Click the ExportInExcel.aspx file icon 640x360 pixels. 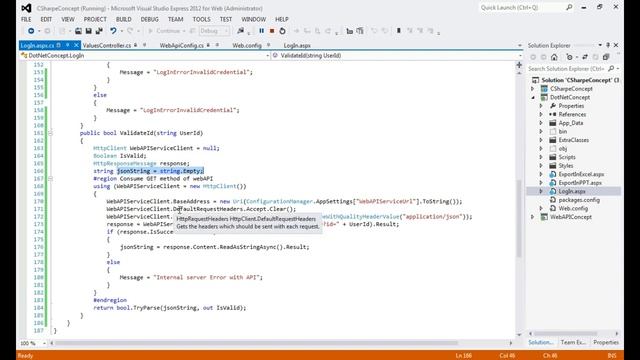(x=553, y=174)
